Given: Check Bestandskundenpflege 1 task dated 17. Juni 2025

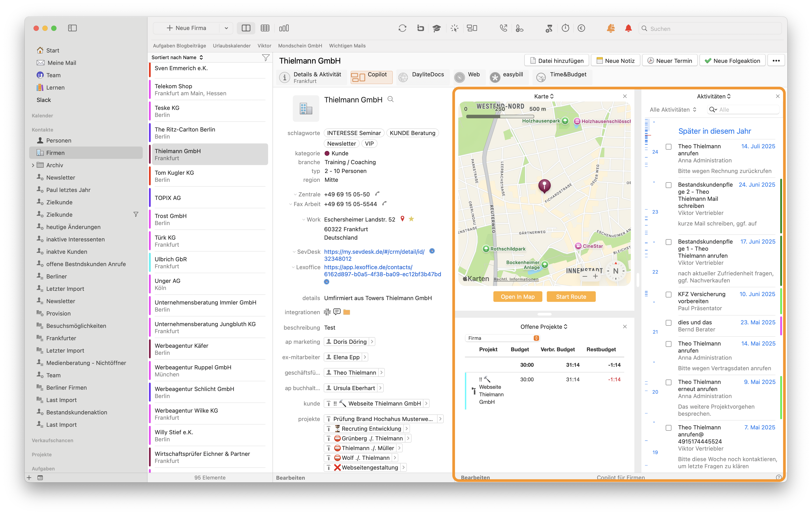Looking at the screenshot, I should [x=668, y=242].
